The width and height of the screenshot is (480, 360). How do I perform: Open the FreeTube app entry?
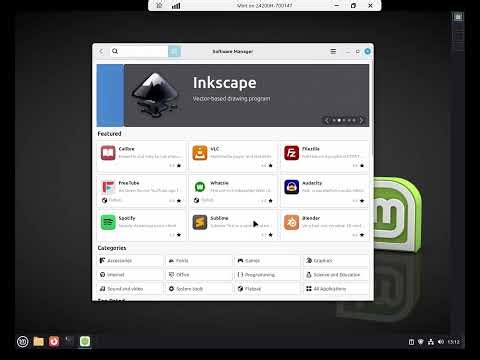coord(141,192)
